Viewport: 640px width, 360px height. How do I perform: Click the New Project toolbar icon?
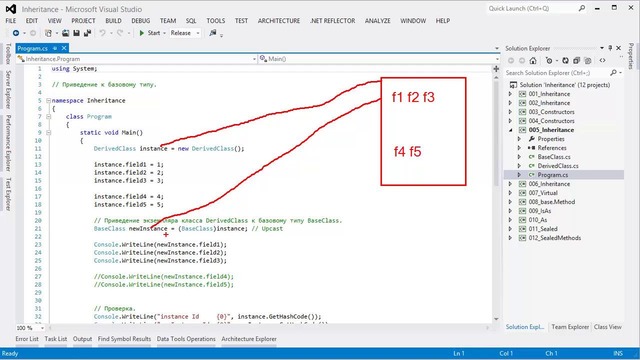pos(48,33)
